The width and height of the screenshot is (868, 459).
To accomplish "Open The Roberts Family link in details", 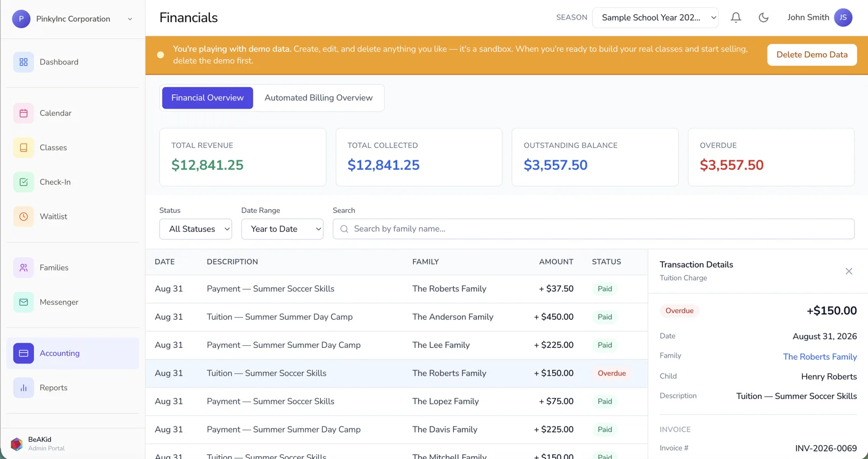I will coord(820,357).
